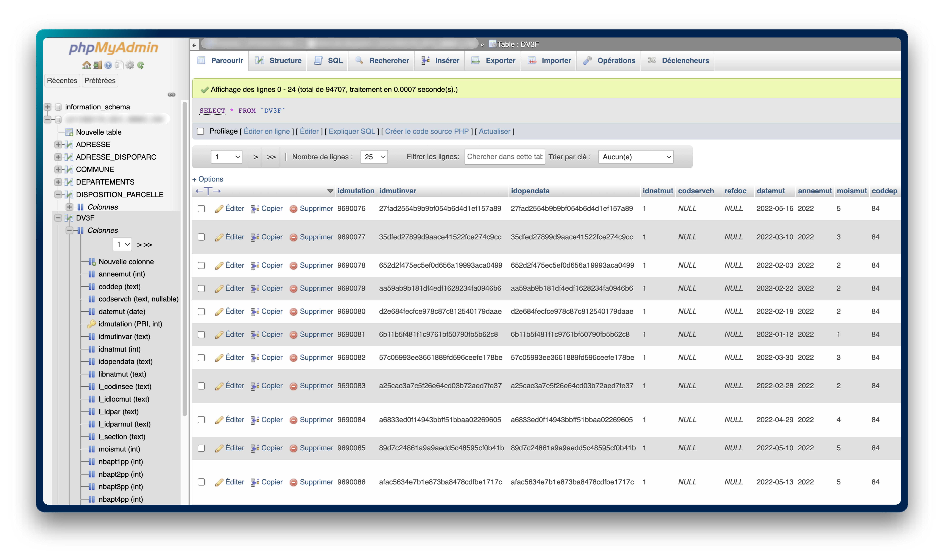Check the box for row 9690076
944x560 pixels.
[201, 209]
